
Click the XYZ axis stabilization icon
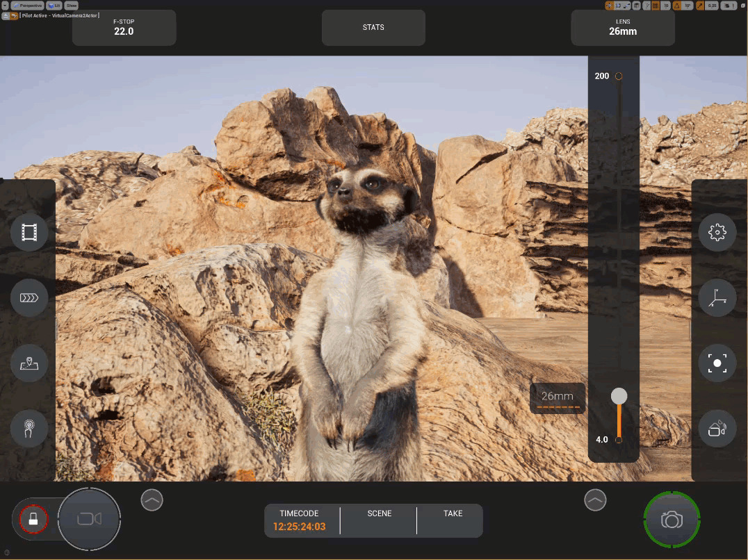pos(717,298)
